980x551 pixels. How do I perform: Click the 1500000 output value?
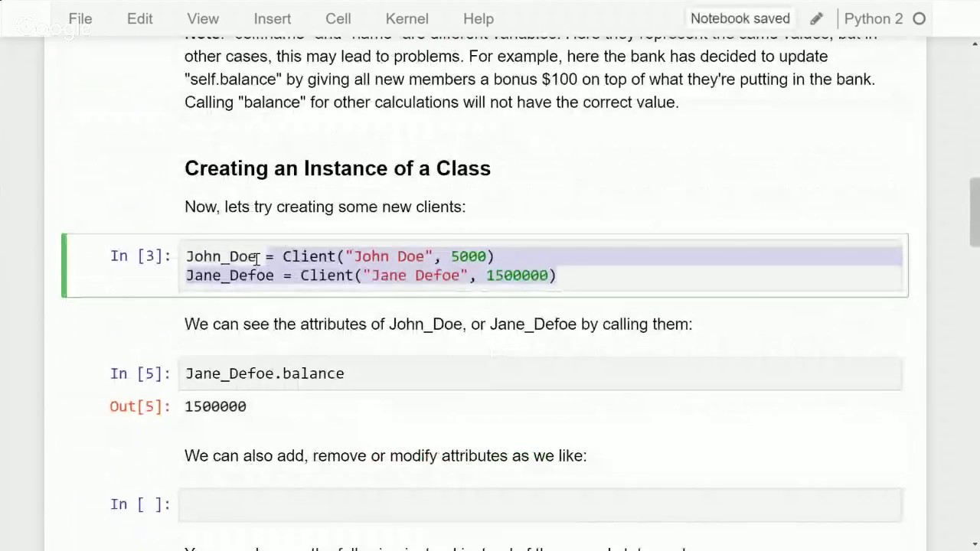point(215,406)
